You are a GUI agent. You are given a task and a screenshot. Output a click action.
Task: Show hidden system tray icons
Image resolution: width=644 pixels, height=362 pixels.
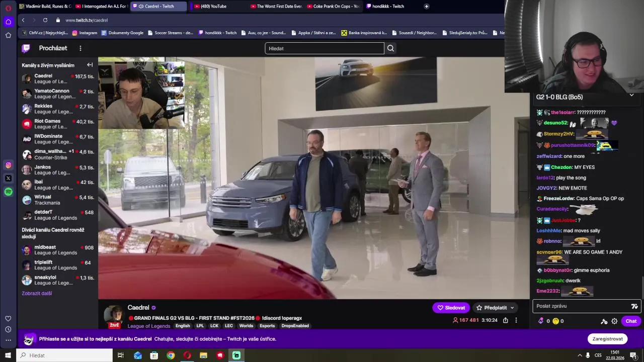(580, 355)
